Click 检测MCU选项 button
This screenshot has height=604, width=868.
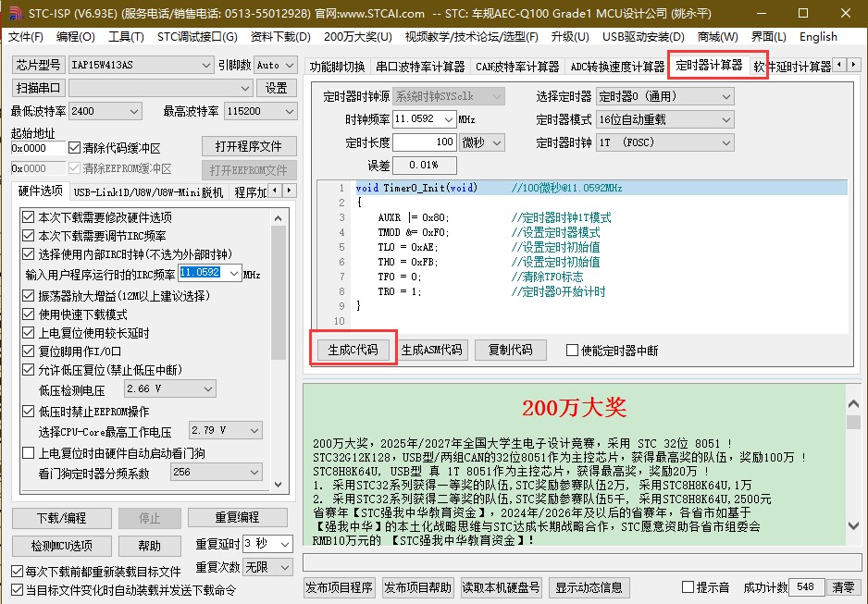point(61,546)
